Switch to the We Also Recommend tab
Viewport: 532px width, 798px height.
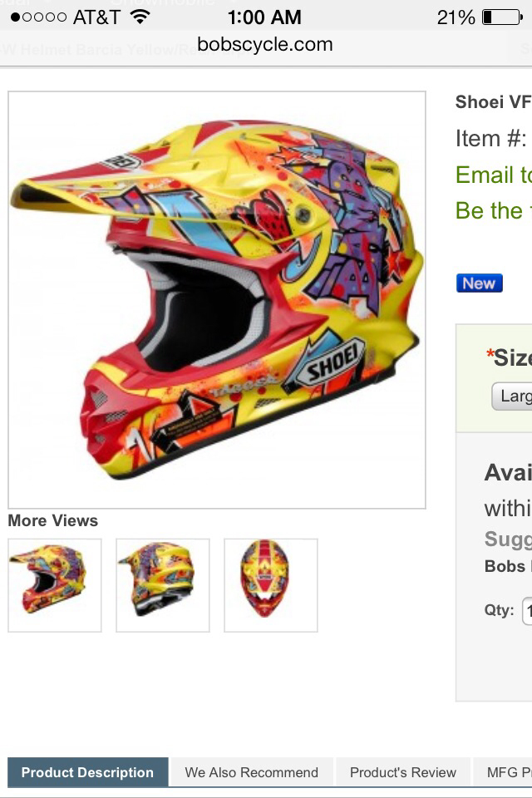pyautogui.click(x=252, y=772)
